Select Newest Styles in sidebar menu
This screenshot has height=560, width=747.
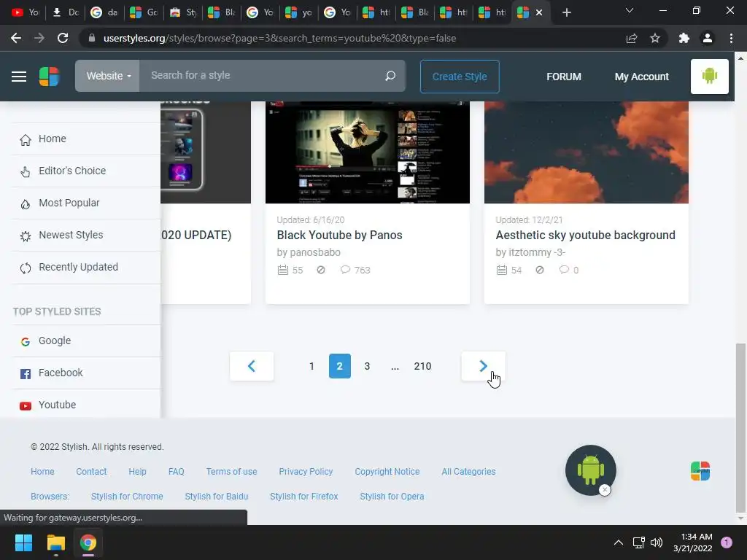(71, 235)
